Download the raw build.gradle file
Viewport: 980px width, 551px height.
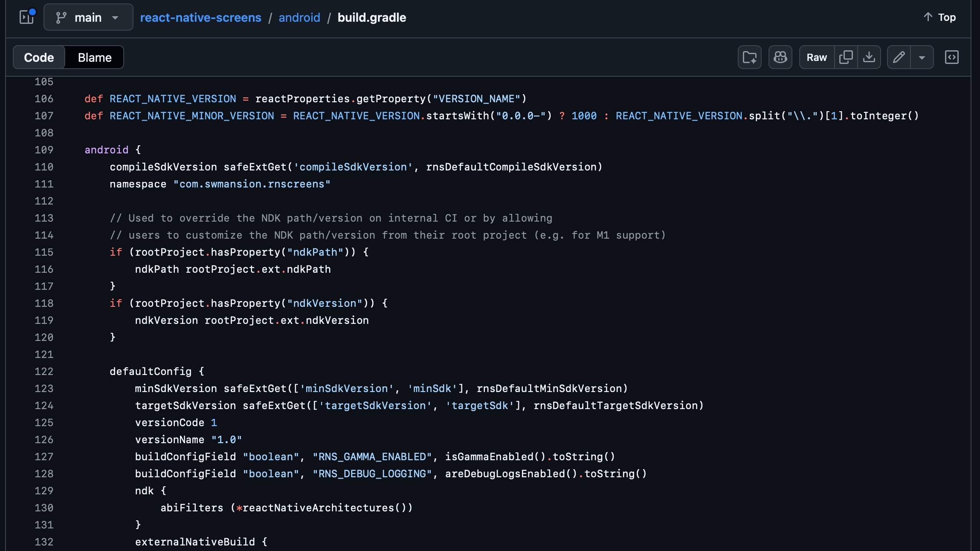(x=869, y=57)
